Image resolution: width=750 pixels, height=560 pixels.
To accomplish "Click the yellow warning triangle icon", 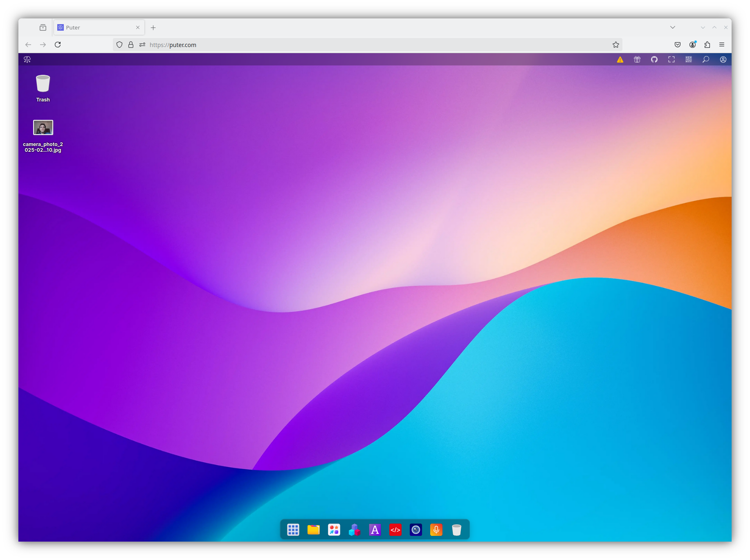I will coord(620,59).
